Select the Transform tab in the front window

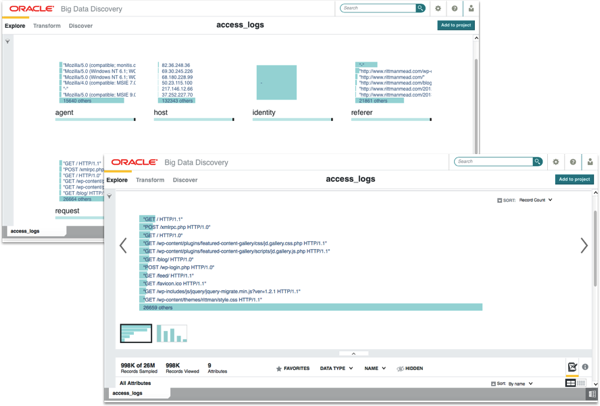(x=150, y=180)
